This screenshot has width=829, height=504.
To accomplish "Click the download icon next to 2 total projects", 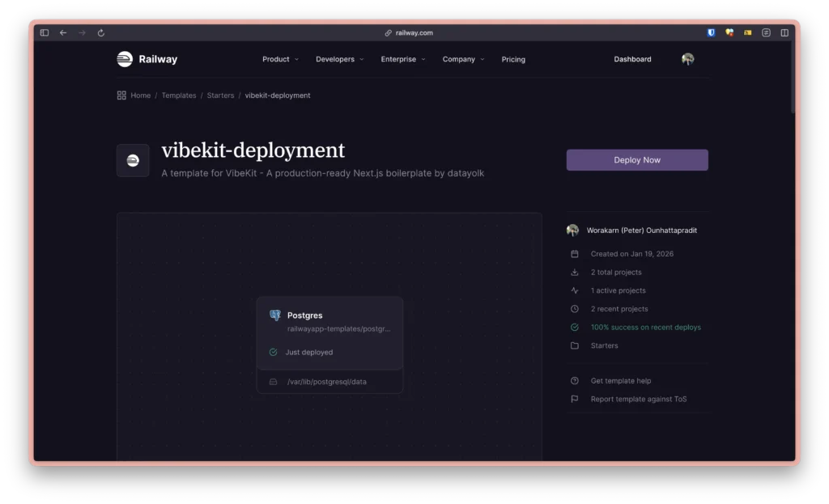I will (575, 272).
